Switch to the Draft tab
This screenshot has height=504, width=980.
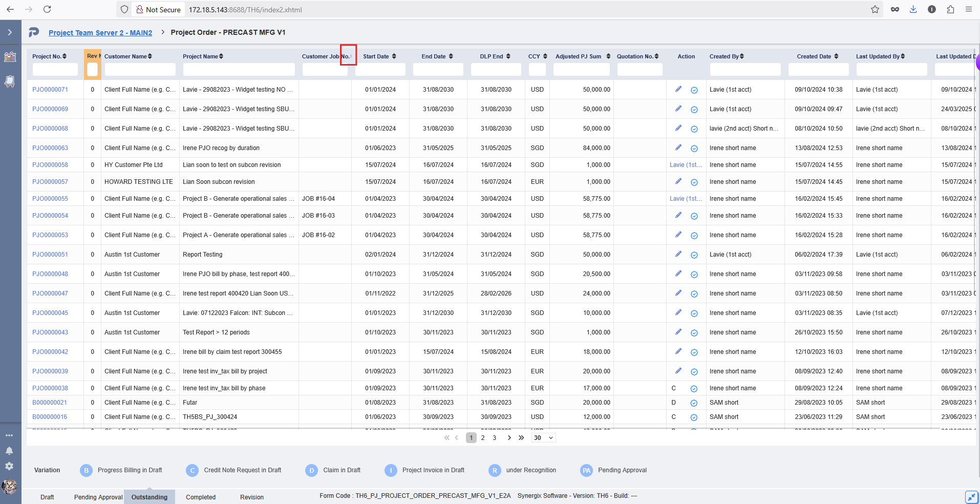coord(47,497)
